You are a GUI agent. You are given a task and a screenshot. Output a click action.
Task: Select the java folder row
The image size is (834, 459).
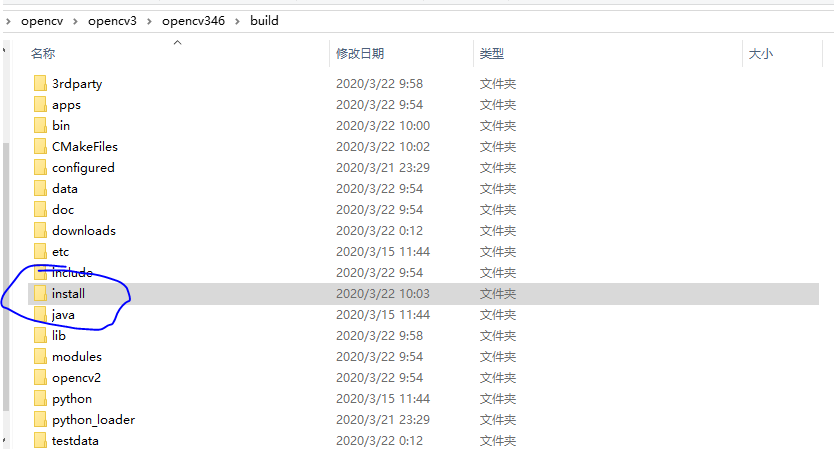[x=423, y=315]
